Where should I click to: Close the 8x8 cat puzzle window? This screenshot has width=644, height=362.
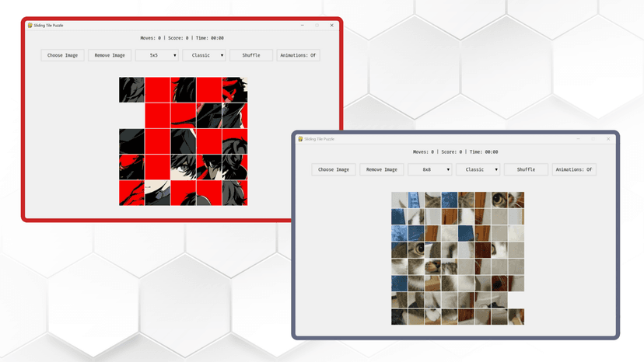coord(608,139)
